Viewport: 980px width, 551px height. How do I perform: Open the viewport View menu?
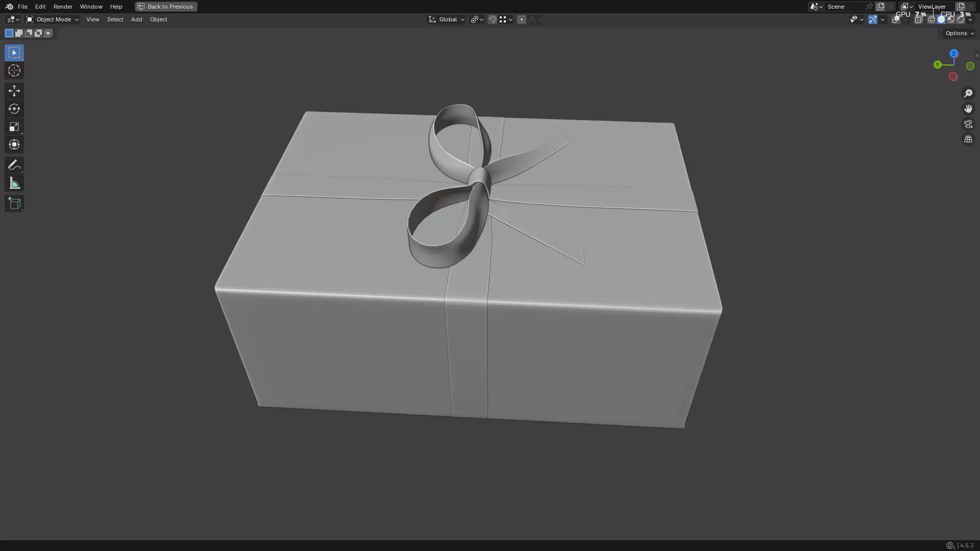click(92, 19)
